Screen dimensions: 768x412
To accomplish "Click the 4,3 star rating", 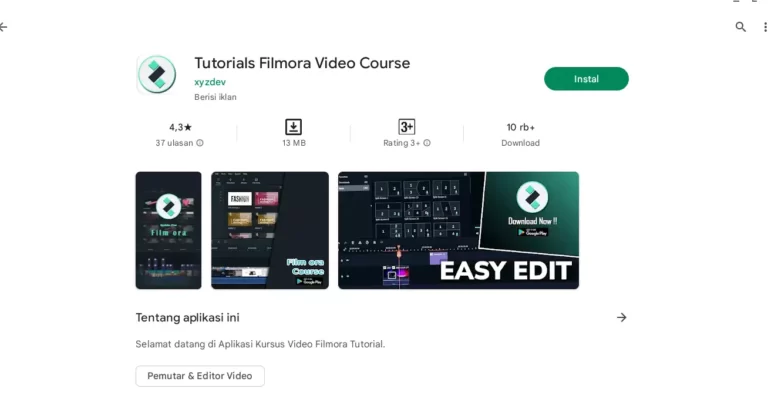I will (x=180, y=127).
